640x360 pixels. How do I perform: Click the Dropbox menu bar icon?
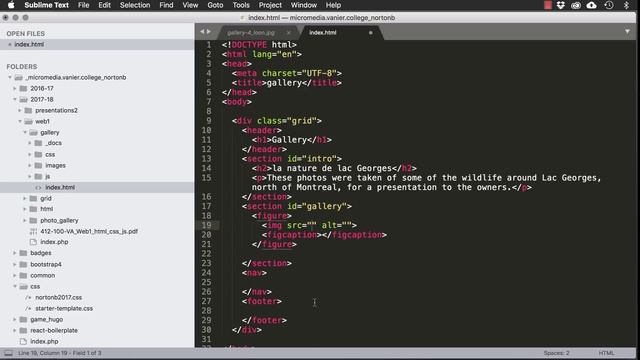tap(561, 5)
